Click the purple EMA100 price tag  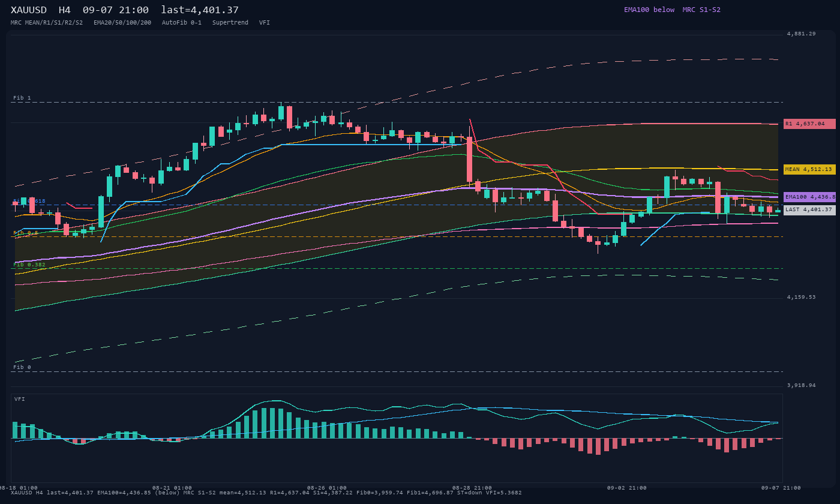809,197
